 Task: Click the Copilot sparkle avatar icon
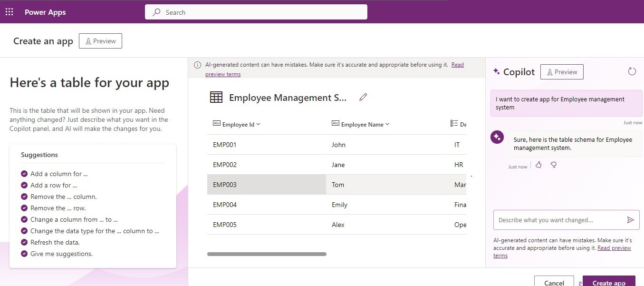click(x=497, y=138)
